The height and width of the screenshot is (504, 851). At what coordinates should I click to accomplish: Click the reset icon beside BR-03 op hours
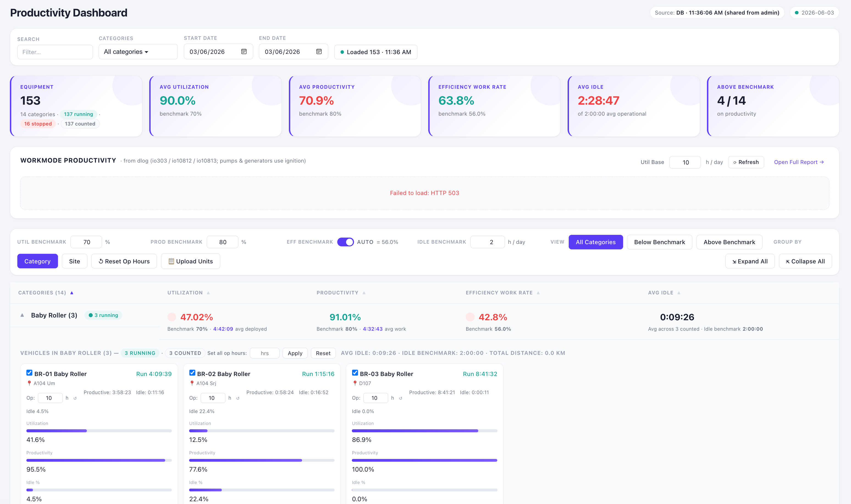point(401,398)
